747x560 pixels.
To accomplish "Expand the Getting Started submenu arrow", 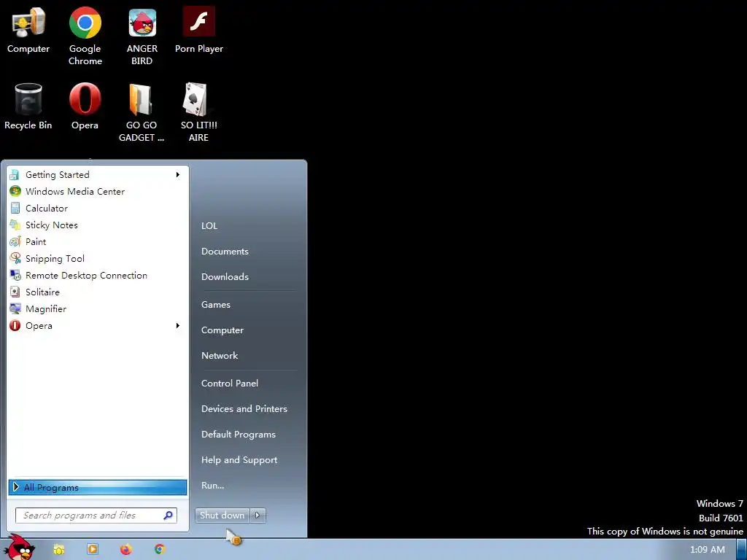I will click(178, 175).
